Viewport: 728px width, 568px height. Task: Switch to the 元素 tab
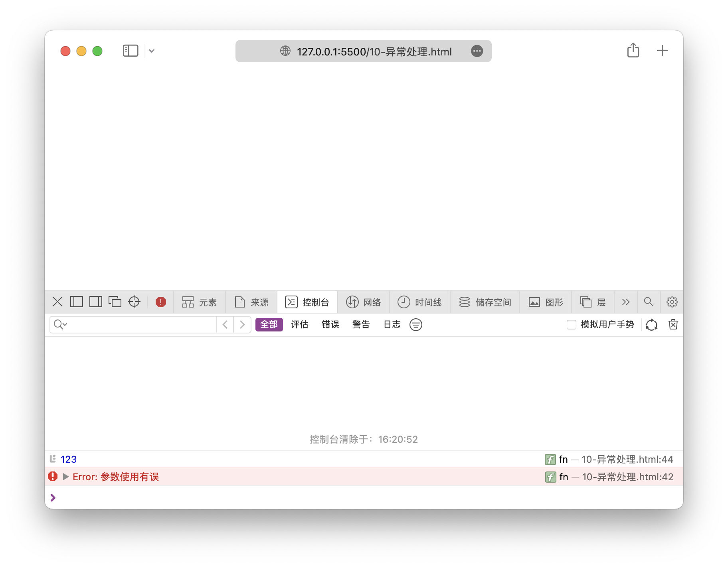click(200, 302)
